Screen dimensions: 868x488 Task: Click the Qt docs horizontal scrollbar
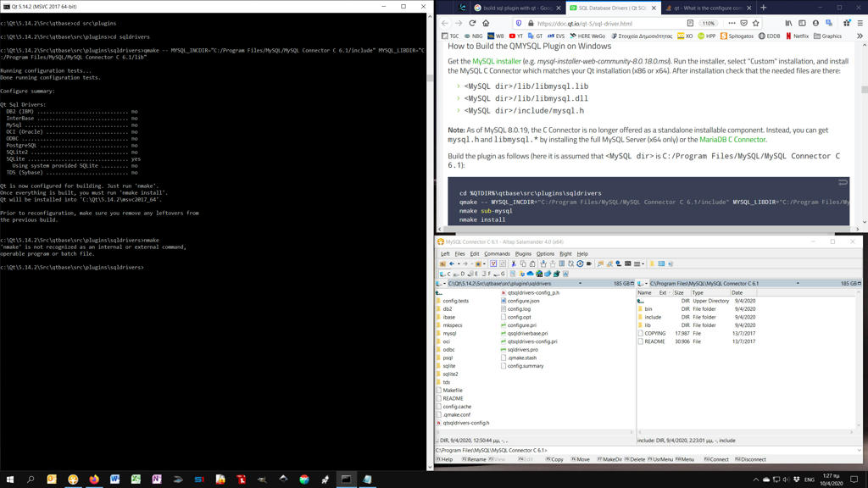pyautogui.click(x=648, y=229)
